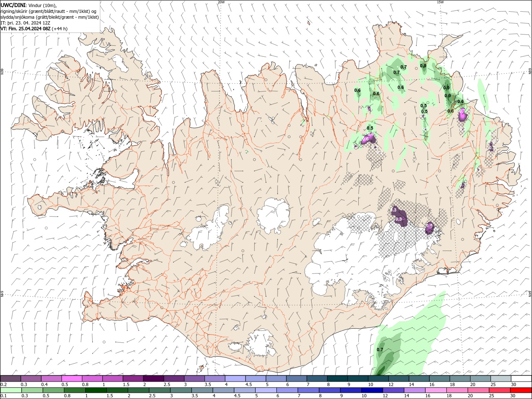Click the darkest green 1 swatch, lower legend
This screenshot has width=532, height=399.
coord(96,390)
